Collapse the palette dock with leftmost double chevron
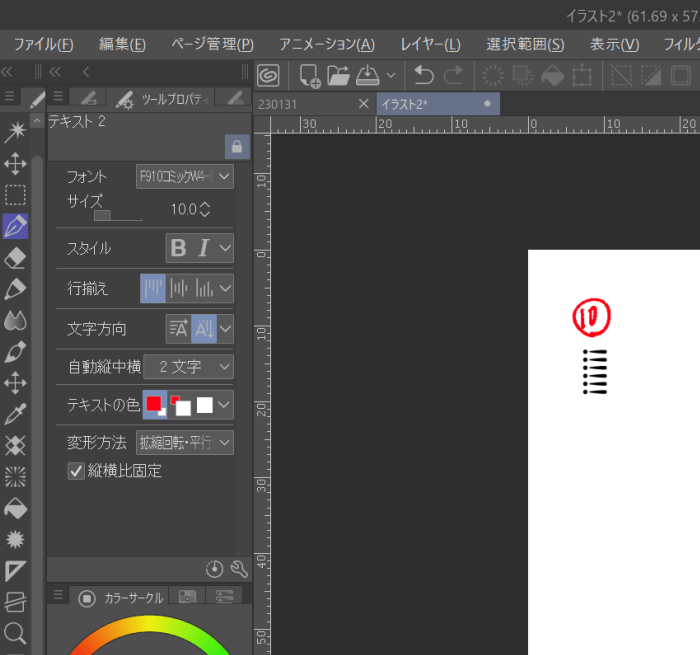The height and width of the screenshot is (655, 700). [x=7, y=71]
